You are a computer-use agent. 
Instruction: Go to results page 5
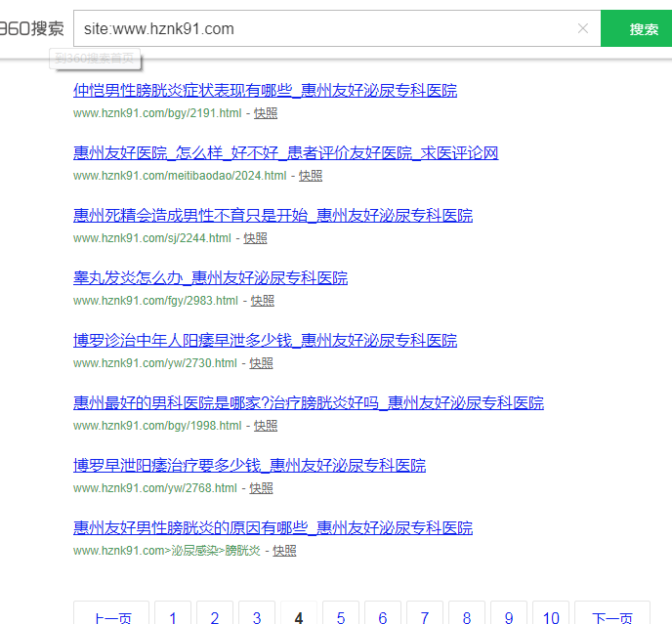[x=341, y=613]
